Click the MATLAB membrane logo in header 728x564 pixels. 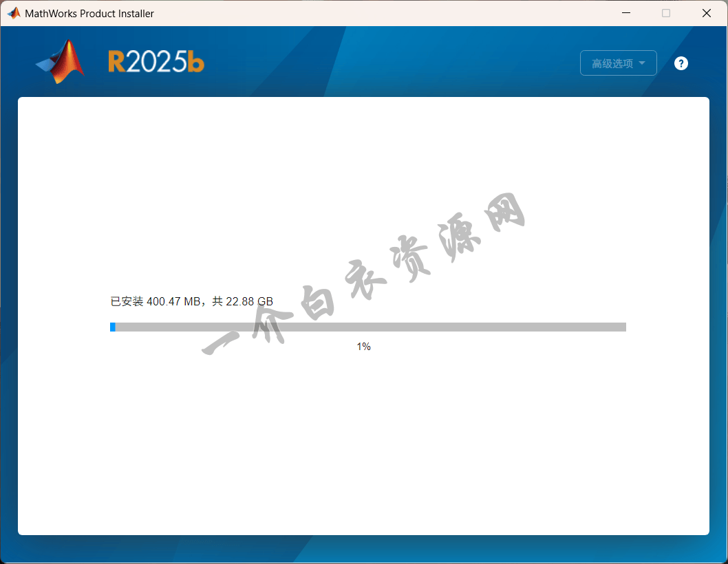click(61, 62)
